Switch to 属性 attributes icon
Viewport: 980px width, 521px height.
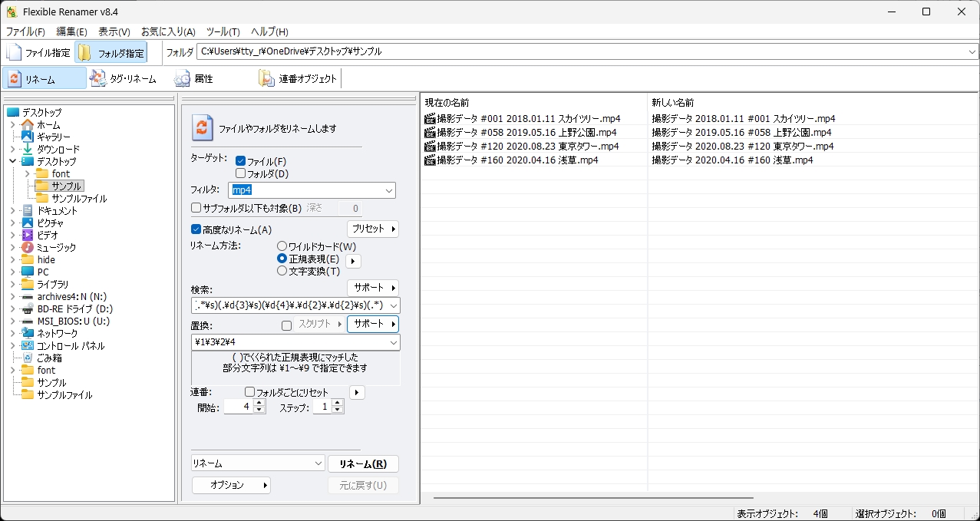click(182, 78)
